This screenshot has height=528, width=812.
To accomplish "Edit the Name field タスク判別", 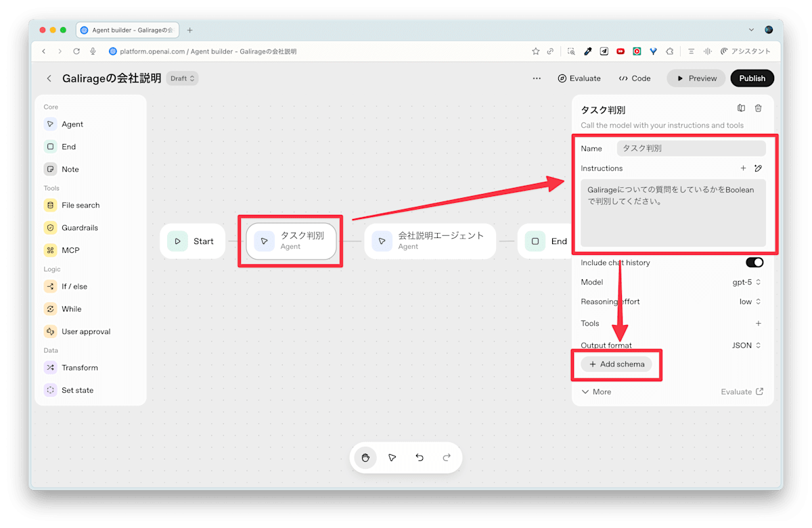I will click(x=691, y=148).
